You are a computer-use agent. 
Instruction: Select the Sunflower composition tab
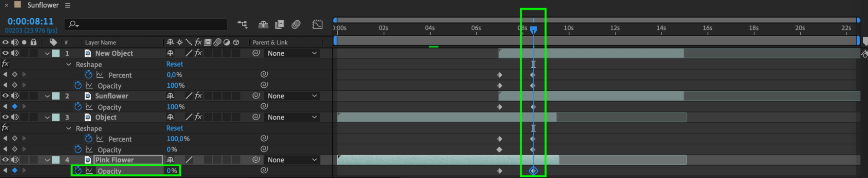43,5
